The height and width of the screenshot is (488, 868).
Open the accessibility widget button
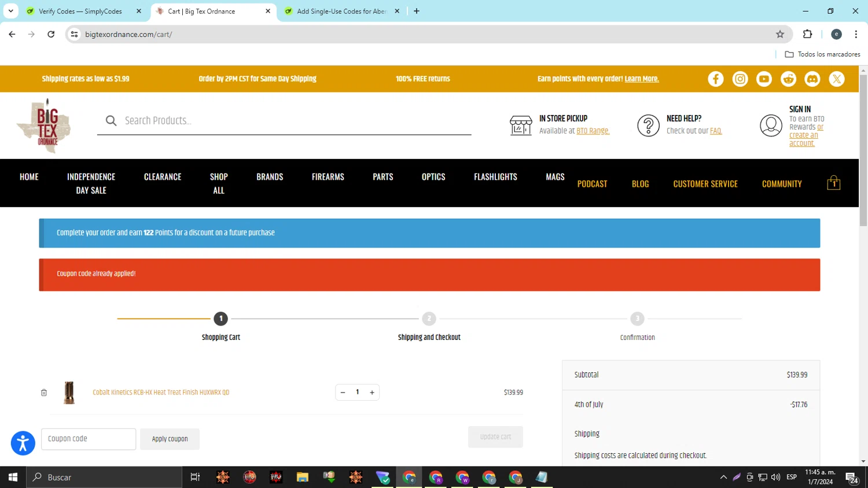(23, 443)
